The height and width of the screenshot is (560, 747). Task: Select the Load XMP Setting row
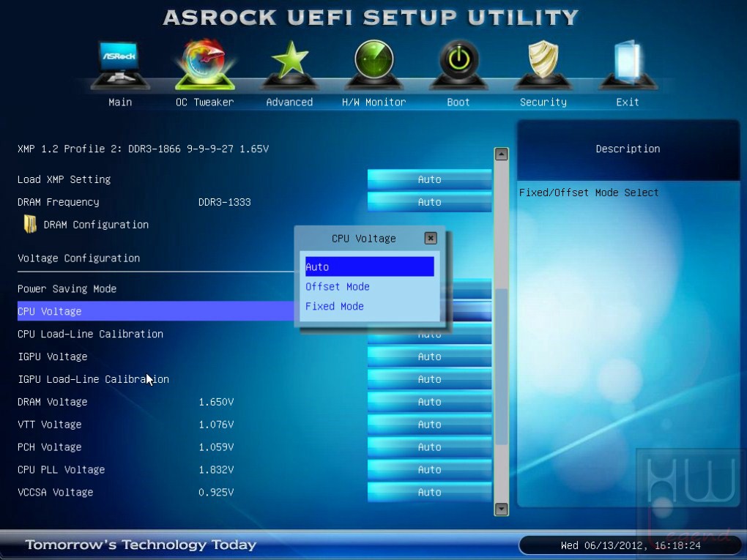64,179
